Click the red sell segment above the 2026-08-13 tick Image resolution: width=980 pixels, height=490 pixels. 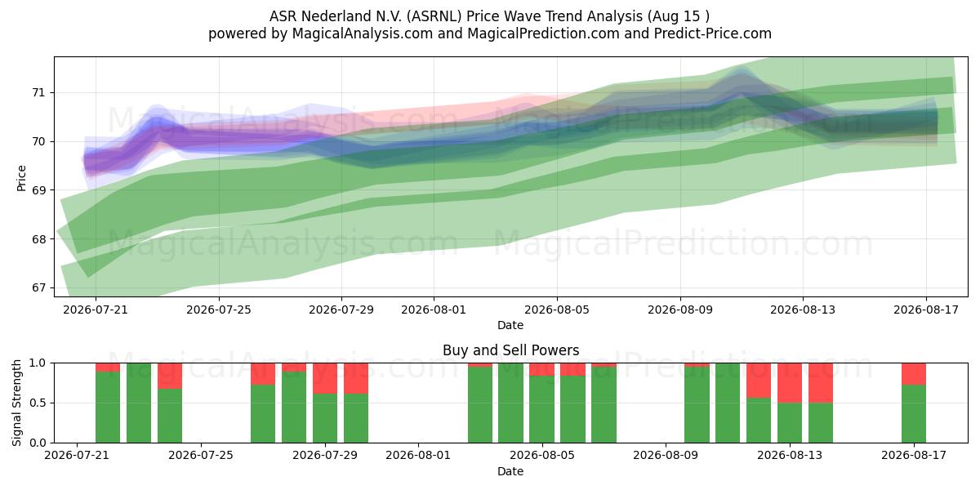[x=790, y=382]
